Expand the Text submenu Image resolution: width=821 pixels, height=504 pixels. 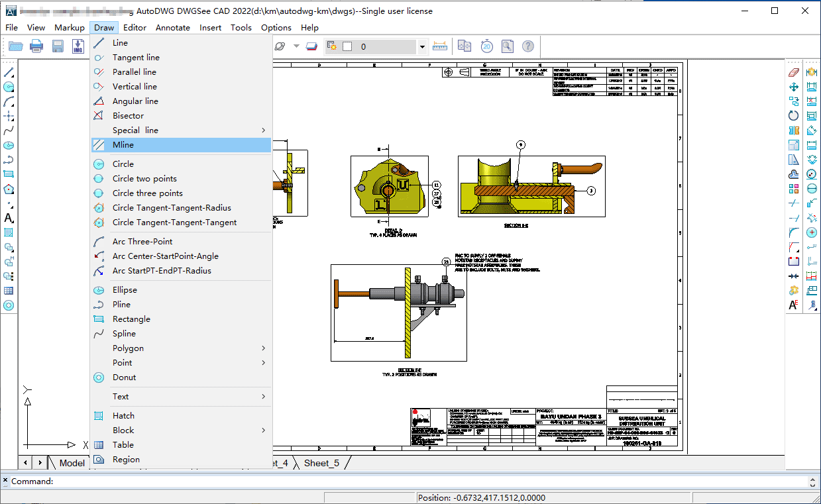point(181,397)
